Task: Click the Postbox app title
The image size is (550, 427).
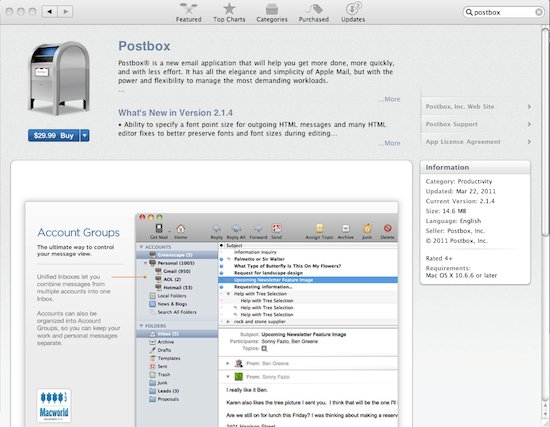Action: pyautogui.click(x=144, y=46)
